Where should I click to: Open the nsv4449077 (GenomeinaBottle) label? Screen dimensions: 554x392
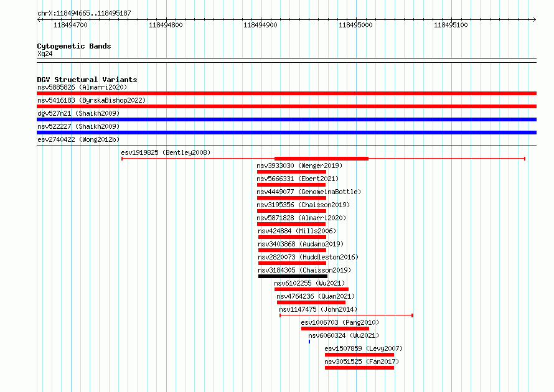pyautogui.click(x=309, y=192)
